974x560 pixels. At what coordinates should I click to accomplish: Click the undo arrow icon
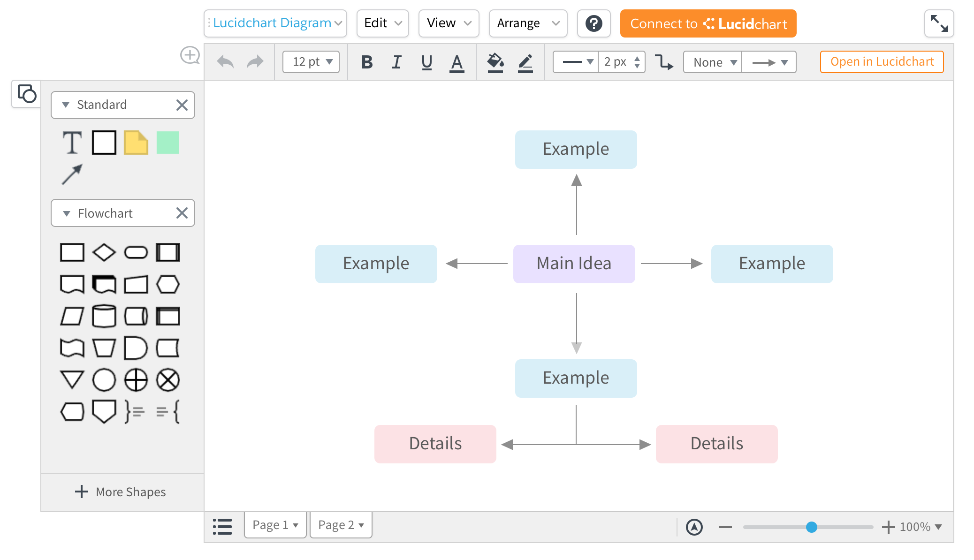(x=226, y=62)
